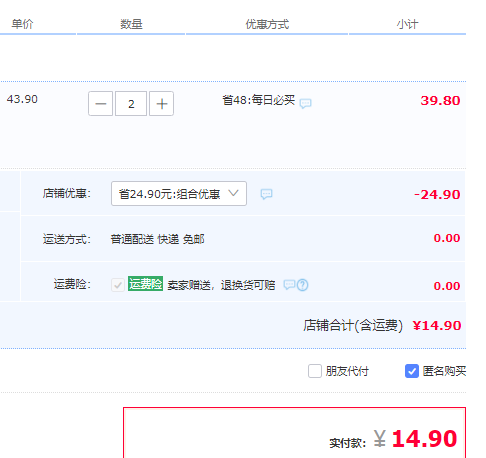Click the 优惠方式 column header
This screenshot has height=458, width=486.
267,24
